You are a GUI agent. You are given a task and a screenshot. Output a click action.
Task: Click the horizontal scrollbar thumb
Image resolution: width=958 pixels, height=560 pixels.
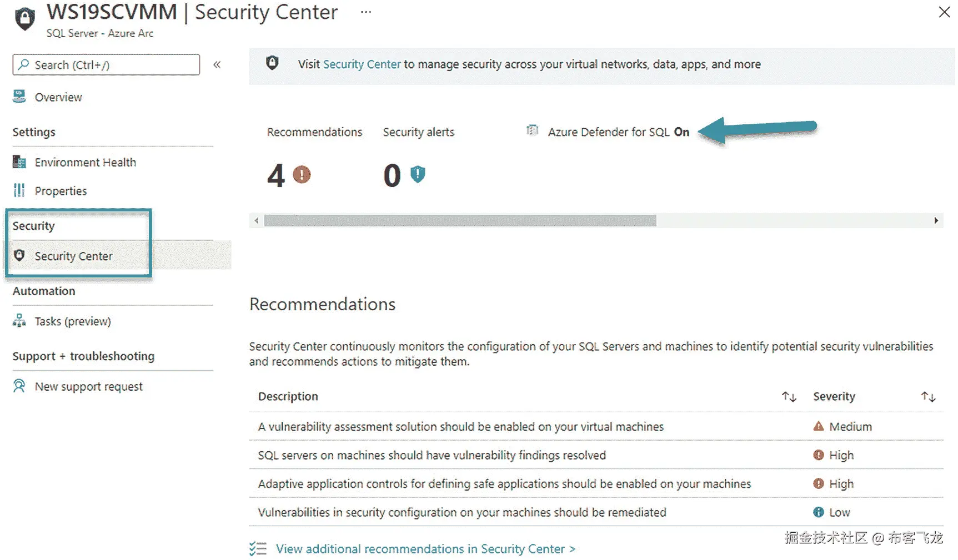pyautogui.click(x=460, y=221)
